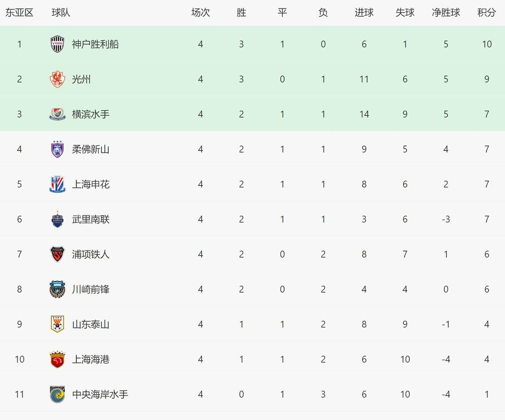This screenshot has width=505, height=420.
Task: Open the 上海申花 team name link
Action: tap(91, 184)
